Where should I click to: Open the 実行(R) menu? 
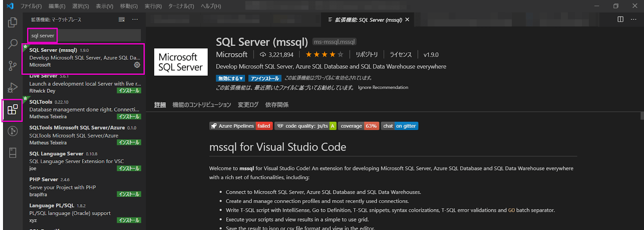[153, 6]
